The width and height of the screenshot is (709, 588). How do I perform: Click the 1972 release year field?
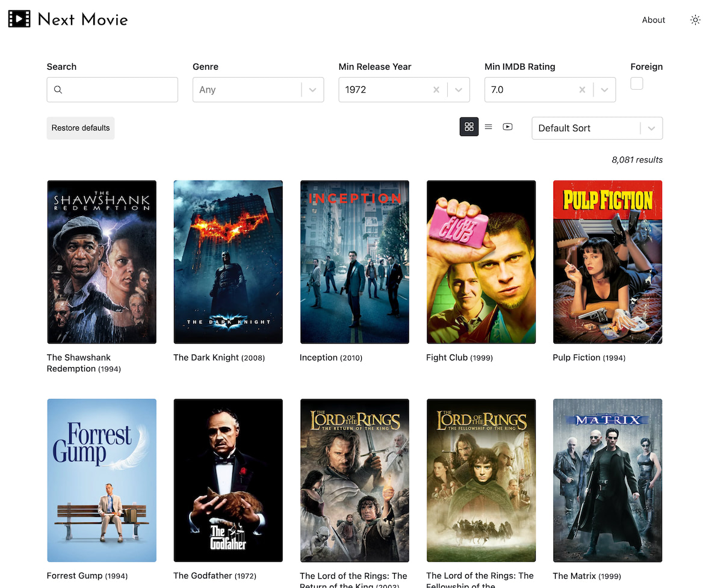[x=404, y=90]
